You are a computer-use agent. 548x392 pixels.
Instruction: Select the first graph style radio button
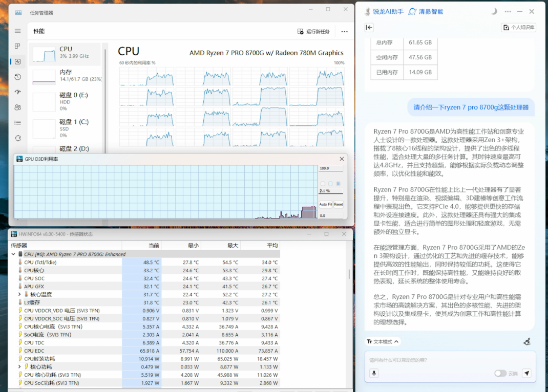(x=323, y=183)
